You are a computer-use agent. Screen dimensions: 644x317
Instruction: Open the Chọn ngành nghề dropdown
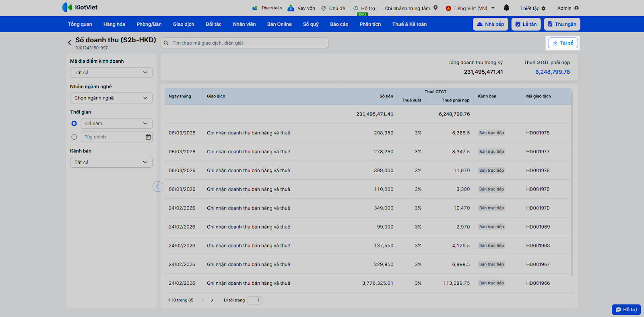[111, 98]
